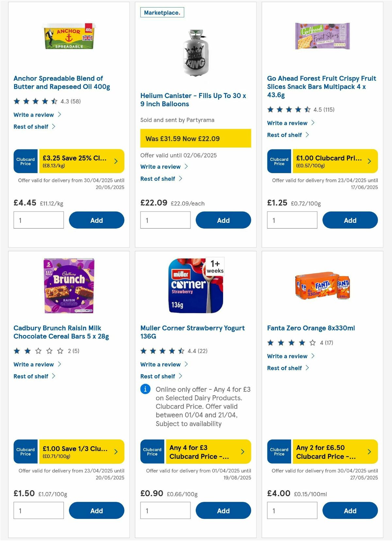Screen dimensions: 392x541
Task: Add Muller Corner Strawberry Yogurt to basket
Action: (x=223, y=510)
